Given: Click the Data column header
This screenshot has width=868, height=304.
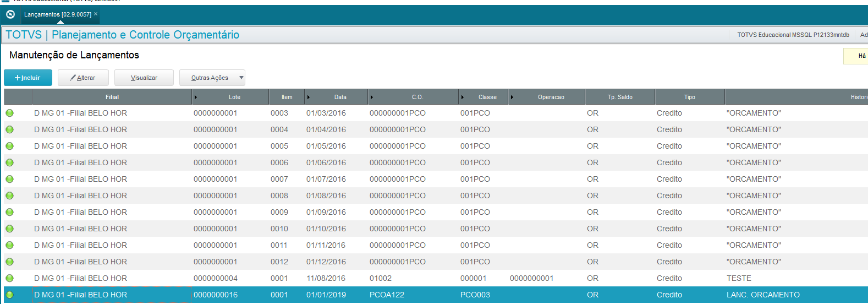Looking at the screenshot, I should 336,97.
